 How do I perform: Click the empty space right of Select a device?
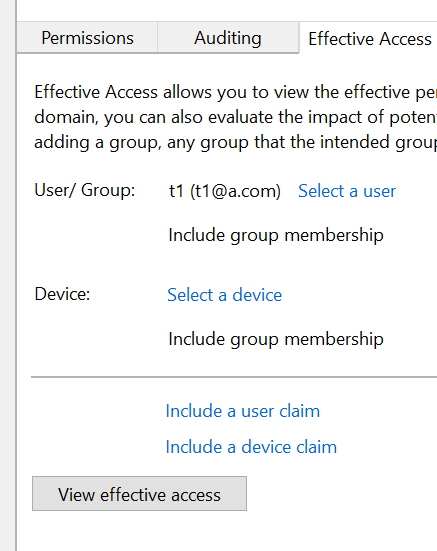click(x=358, y=294)
